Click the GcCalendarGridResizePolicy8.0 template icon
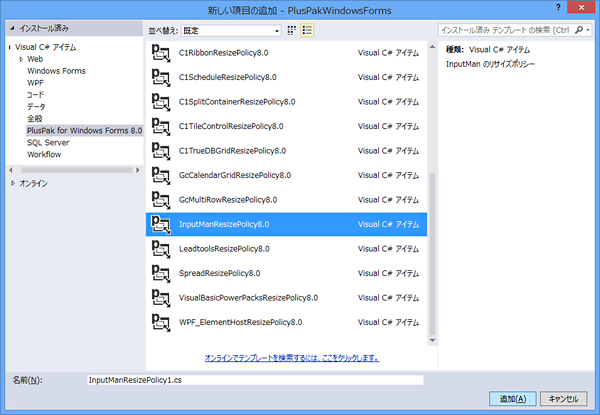The width and height of the screenshot is (600, 415). click(x=161, y=175)
